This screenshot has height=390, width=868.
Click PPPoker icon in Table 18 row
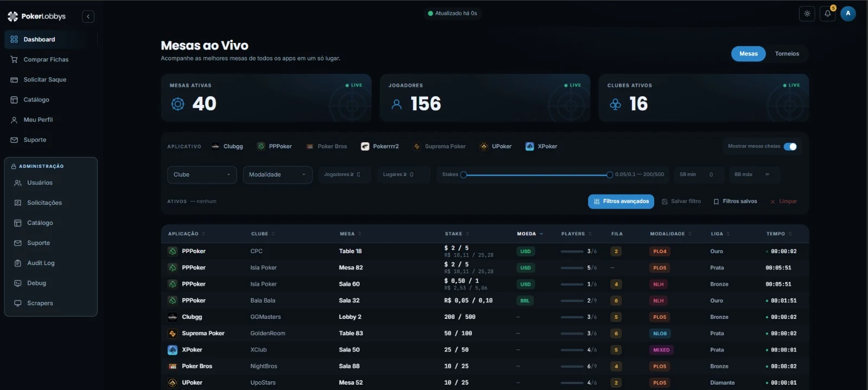173,251
